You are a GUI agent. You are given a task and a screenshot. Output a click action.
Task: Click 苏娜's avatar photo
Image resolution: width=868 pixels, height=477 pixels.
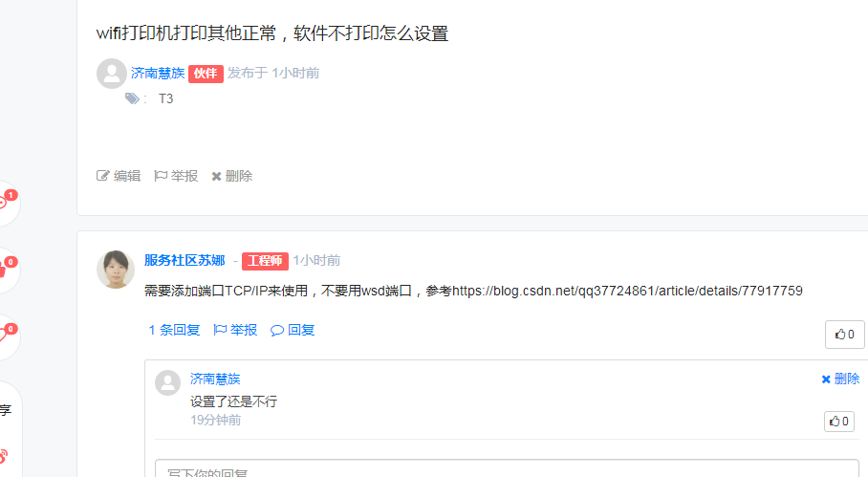[x=116, y=270]
